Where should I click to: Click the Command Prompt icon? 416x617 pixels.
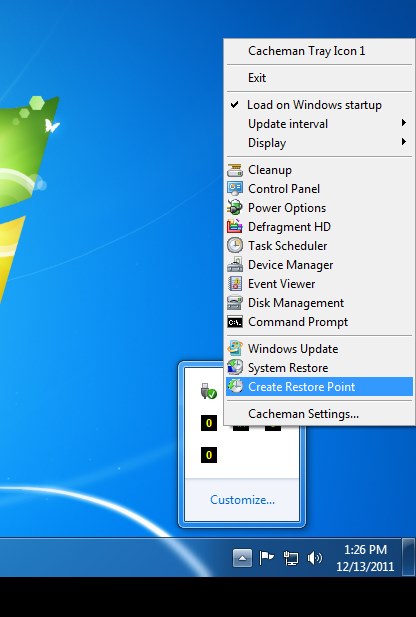pyautogui.click(x=235, y=322)
